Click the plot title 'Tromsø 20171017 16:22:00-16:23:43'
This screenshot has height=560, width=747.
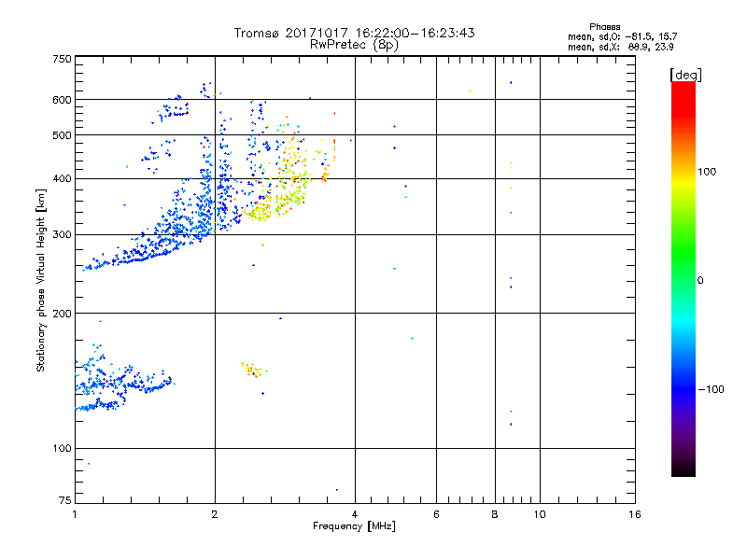354,33
